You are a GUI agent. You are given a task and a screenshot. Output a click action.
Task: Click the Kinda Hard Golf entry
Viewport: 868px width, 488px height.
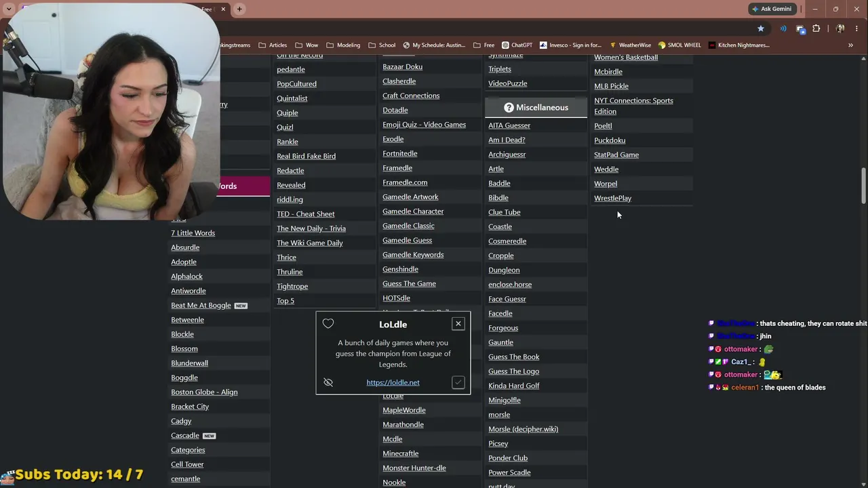tap(513, 386)
